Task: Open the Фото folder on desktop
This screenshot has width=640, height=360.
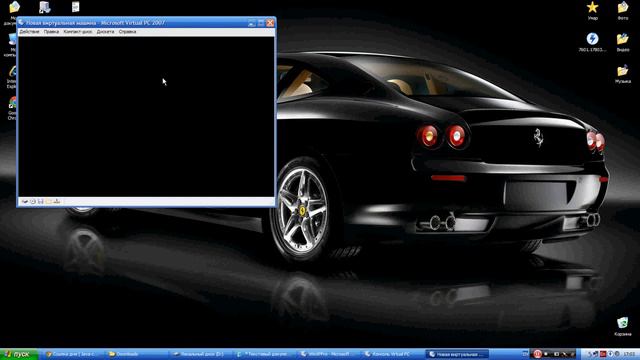Action: [x=623, y=7]
